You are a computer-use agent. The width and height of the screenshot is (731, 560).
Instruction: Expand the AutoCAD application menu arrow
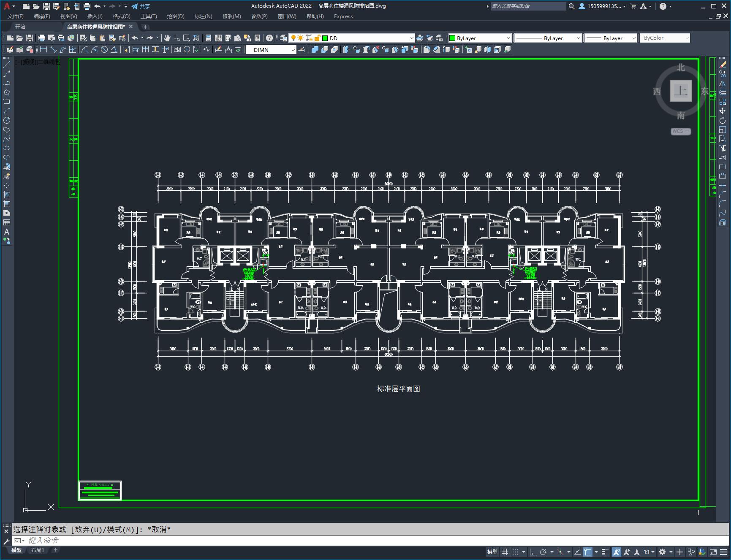[x=14, y=6]
